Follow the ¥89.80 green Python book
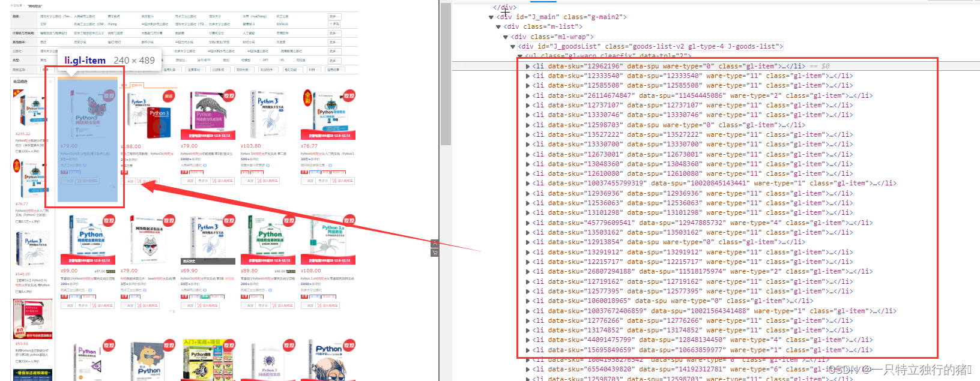This screenshot has height=381, width=980. [247, 305]
